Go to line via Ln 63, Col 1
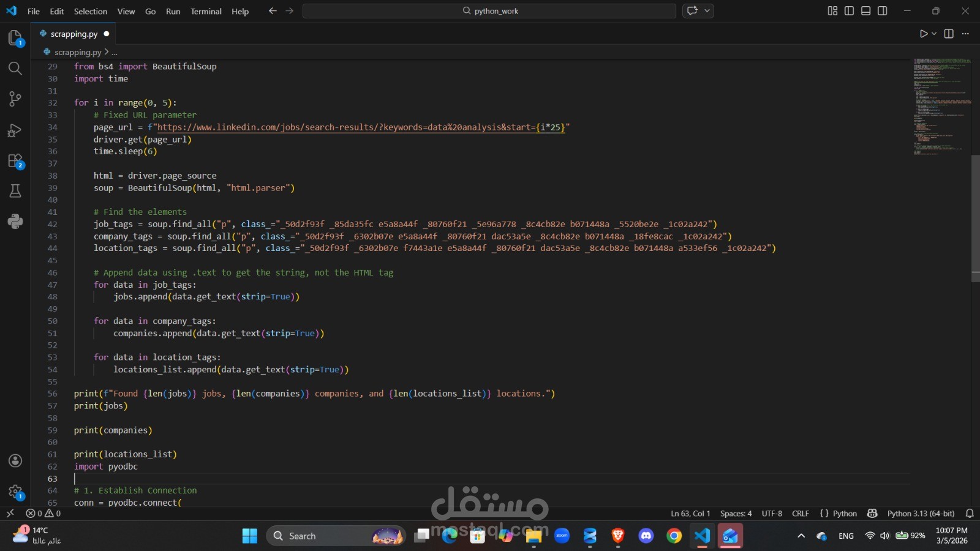Screen dimensions: 980x551 pos(690,514)
